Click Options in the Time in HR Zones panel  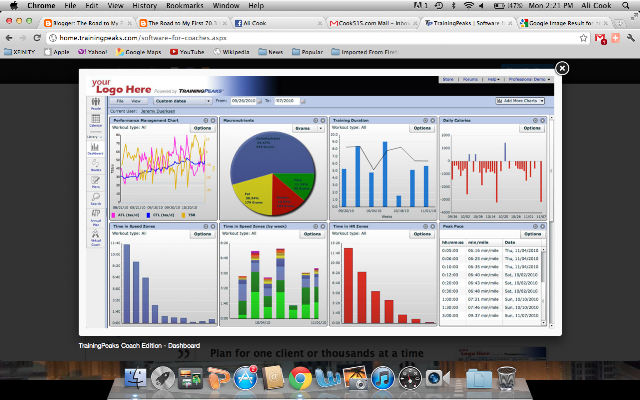click(x=422, y=234)
